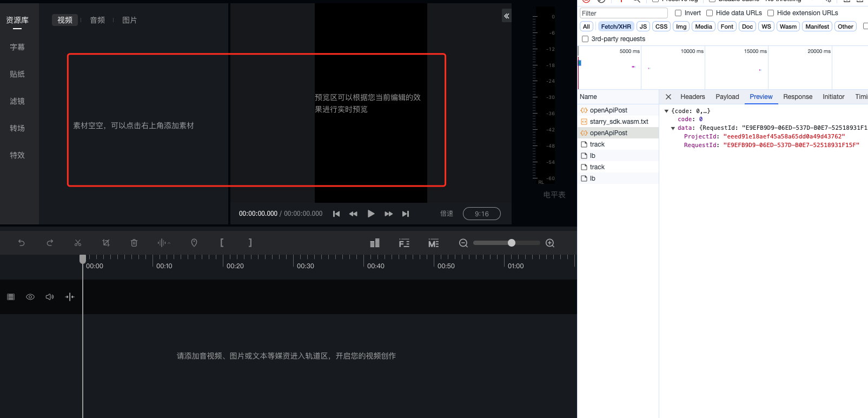Filter network requests by Img
Screen dimensions: 868x418
point(681,26)
